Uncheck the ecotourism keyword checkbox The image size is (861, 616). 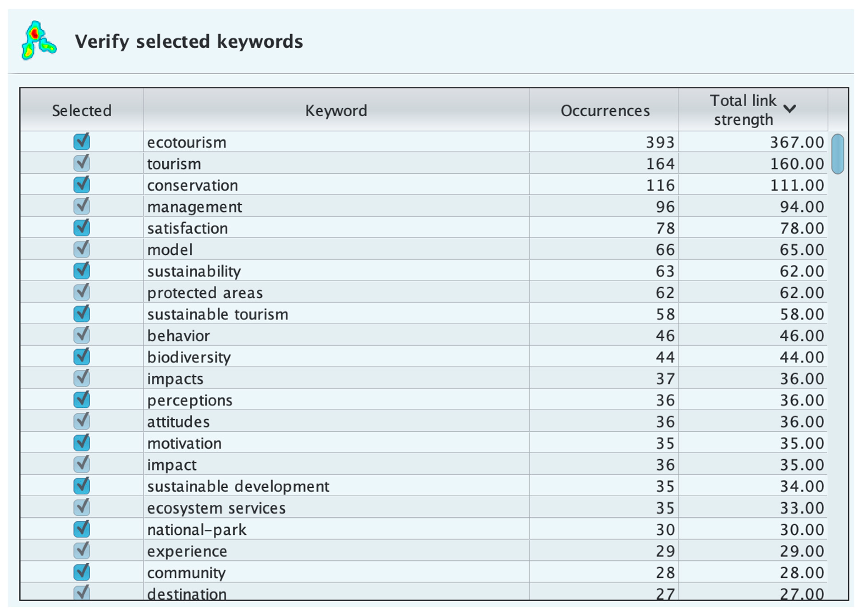pos(82,142)
